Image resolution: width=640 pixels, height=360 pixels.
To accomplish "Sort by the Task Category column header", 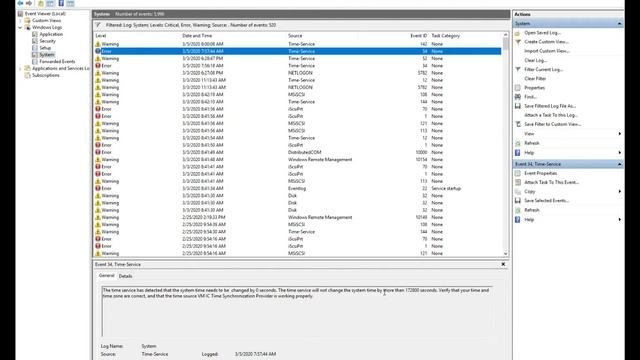I will (446, 36).
